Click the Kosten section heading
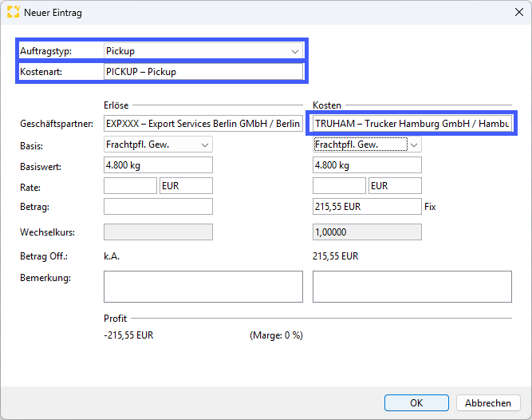Screen dimensions: 532x420 [327, 105]
